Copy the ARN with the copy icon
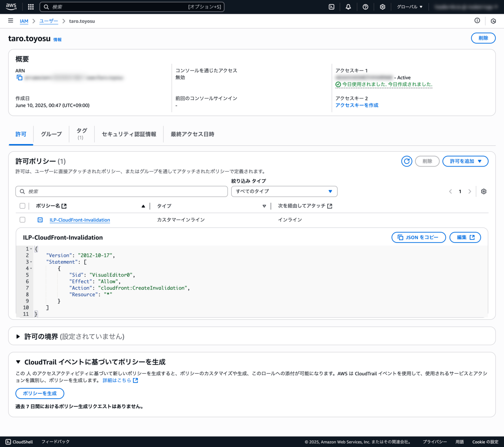Image resolution: width=504 pixels, height=447 pixels. (19, 78)
